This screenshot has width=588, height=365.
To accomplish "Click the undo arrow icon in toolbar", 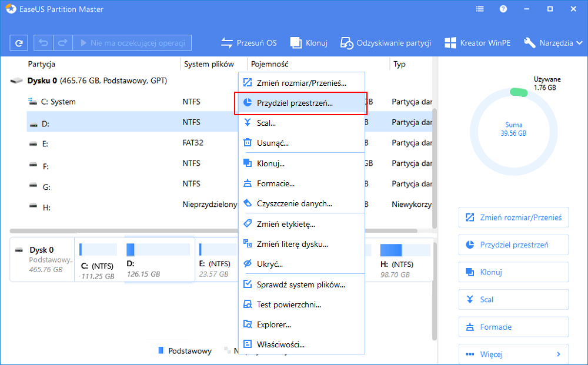I will pos(44,43).
